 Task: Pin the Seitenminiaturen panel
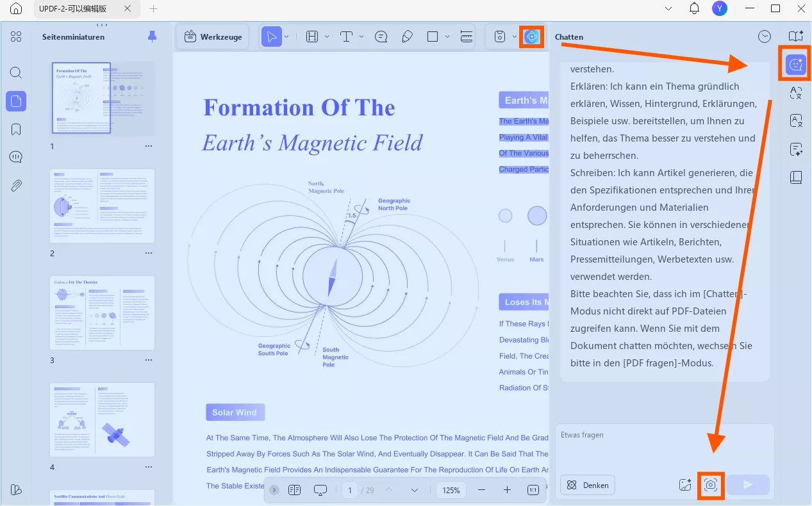[x=152, y=37]
